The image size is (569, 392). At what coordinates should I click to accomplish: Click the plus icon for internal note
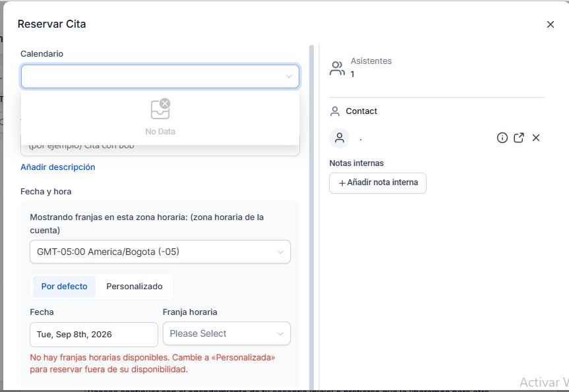(x=342, y=183)
